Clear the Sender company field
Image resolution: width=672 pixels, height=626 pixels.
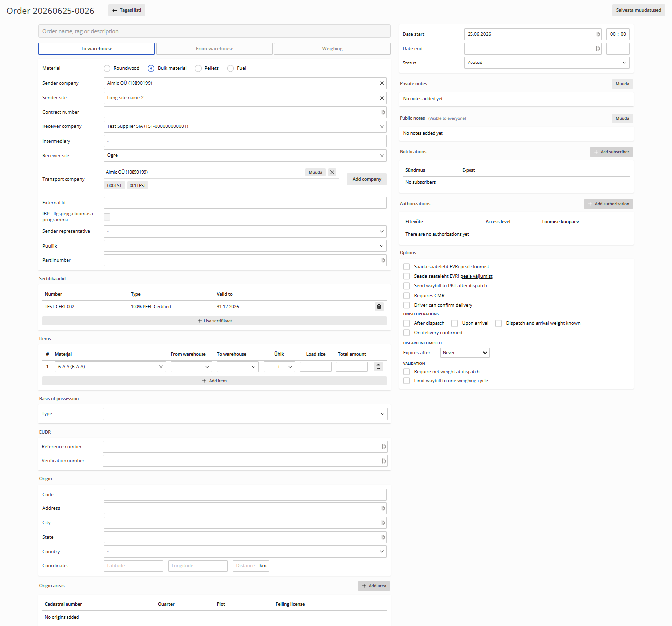(x=382, y=83)
